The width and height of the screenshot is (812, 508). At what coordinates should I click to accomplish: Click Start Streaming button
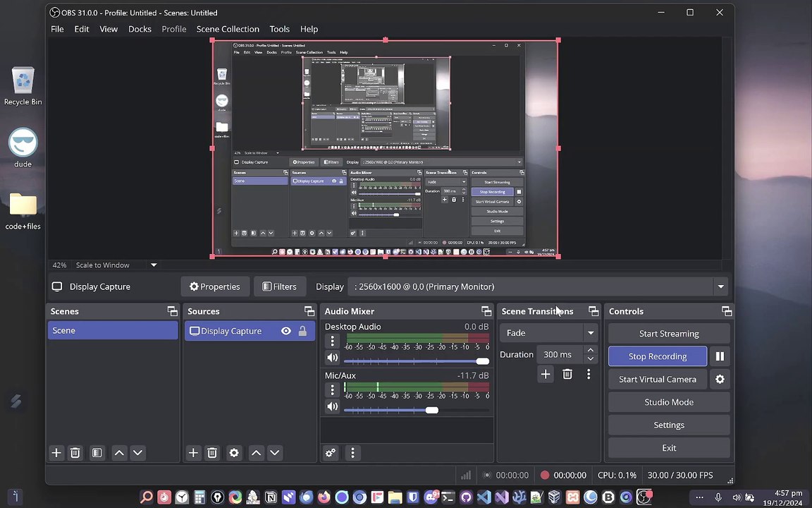(669, 333)
